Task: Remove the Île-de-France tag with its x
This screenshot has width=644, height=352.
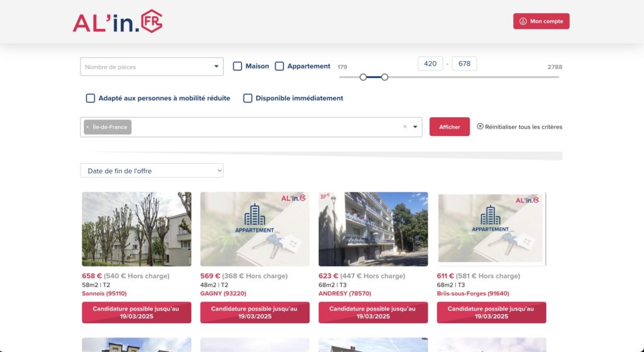Action: (x=87, y=127)
